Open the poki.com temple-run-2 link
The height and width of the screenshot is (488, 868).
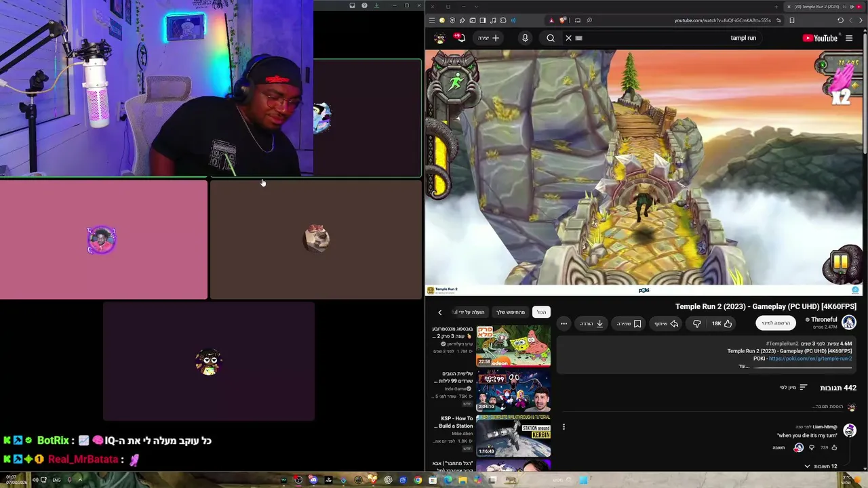[810, 359]
